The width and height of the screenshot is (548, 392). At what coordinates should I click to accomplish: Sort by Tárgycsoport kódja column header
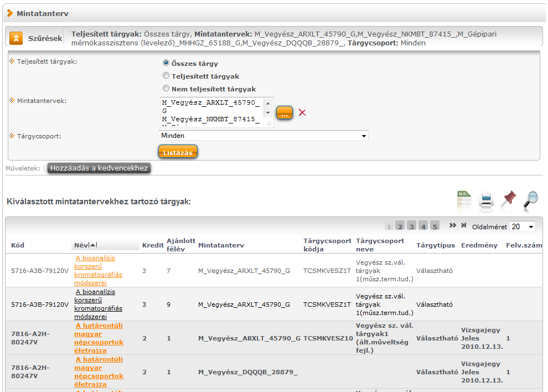(x=327, y=245)
